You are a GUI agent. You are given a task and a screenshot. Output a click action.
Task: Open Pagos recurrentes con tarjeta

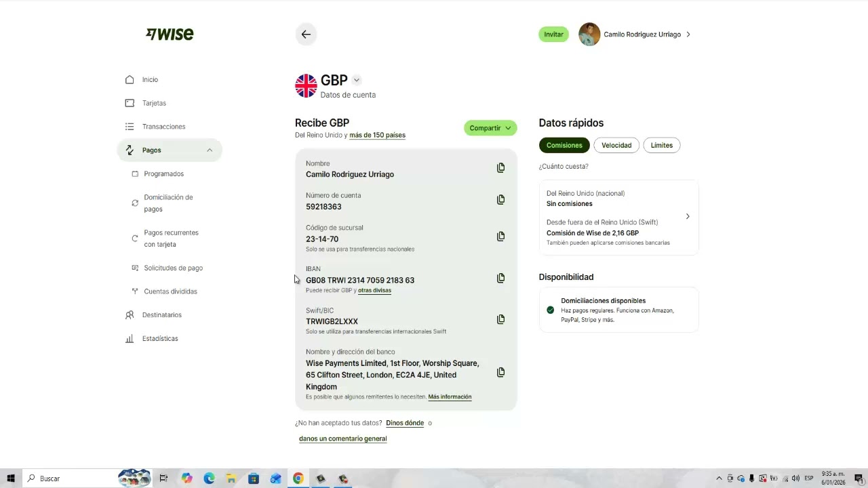pyautogui.click(x=171, y=239)
